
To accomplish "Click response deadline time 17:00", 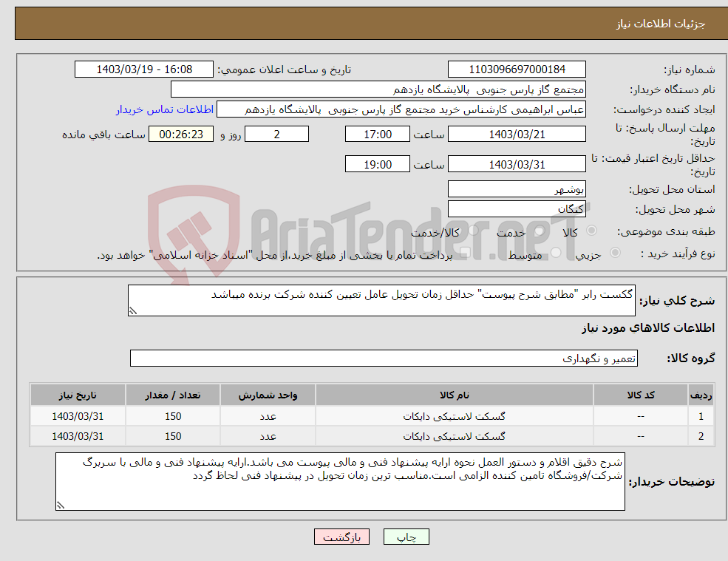I will coord(378,135).
